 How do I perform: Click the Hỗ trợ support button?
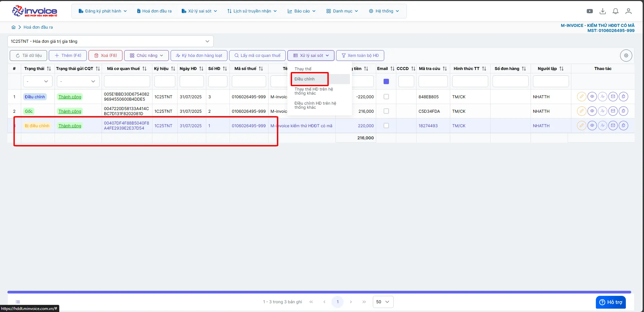click(611, 302)
